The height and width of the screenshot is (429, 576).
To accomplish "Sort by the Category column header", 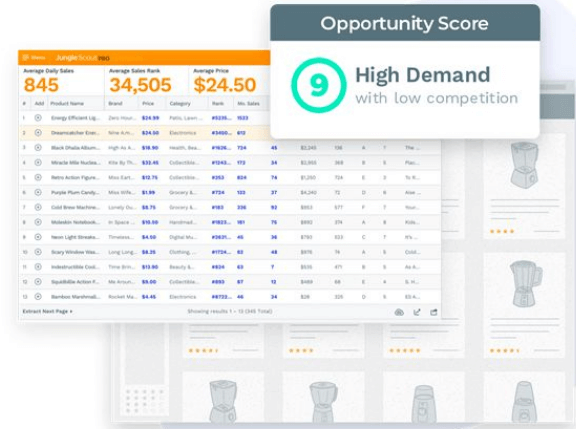I will (180, 104).
